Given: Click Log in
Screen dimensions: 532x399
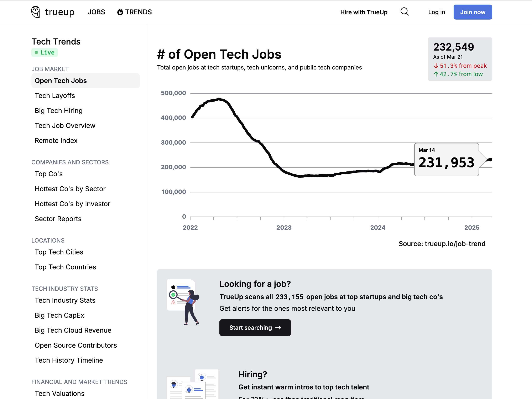Looking at the screenshot, I should point(437,12).
